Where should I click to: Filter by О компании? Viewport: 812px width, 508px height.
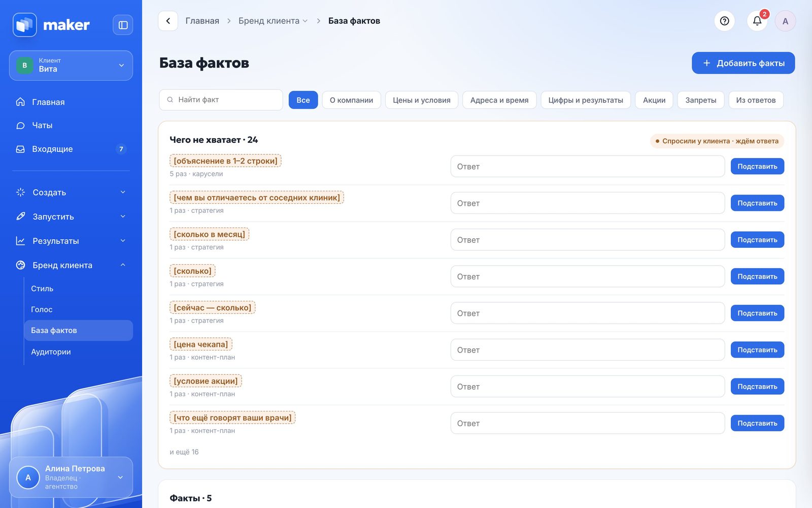click(x=351, y=100)
